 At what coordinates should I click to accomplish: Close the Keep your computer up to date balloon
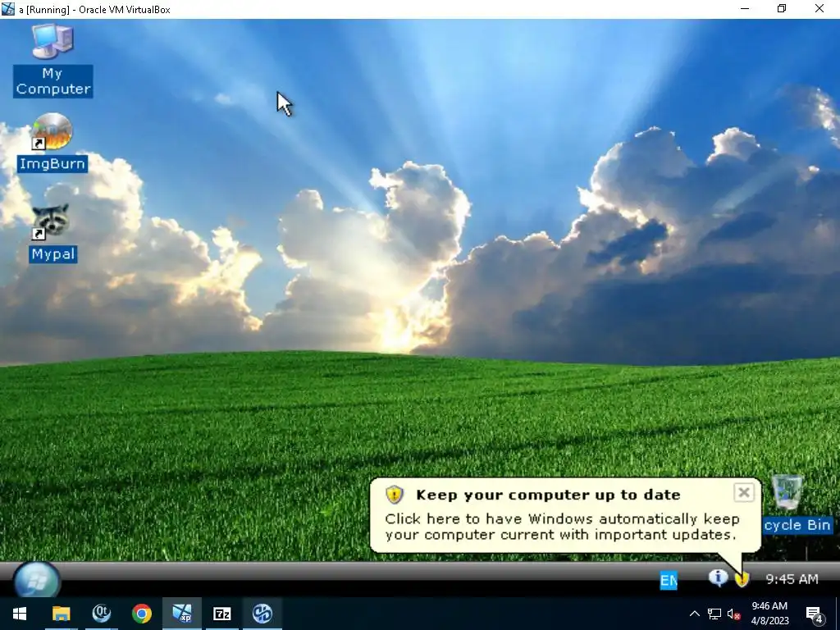click(743, 492)
